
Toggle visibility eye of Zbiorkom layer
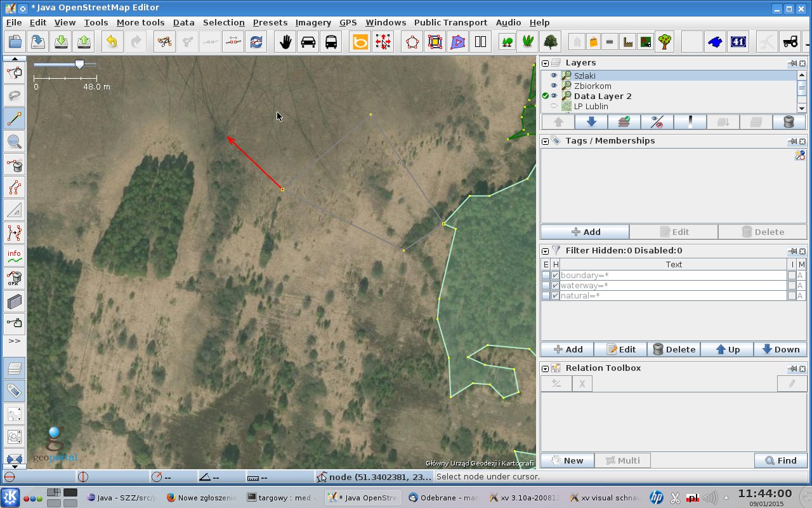point(553,86)
